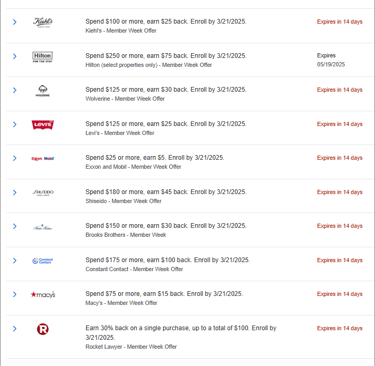This screenshot has height=366, width=375.
Task: Click Brooks Brothers Spend $150 offer text
Action: coord(166,226)
